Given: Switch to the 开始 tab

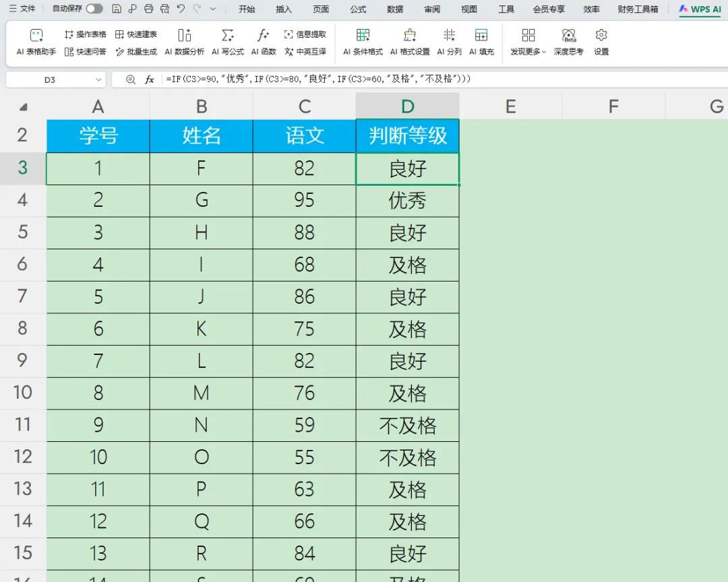Looking at the screenshot, I should click(247, 9).
